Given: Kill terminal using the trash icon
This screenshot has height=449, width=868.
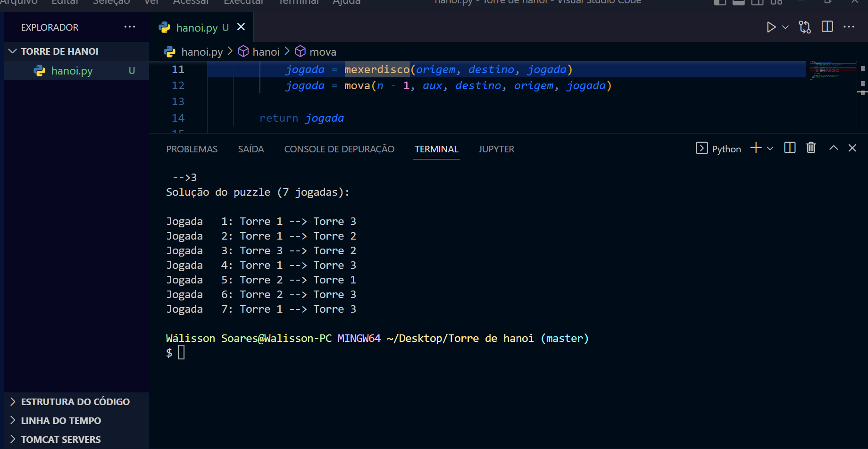Looking at the screenshot, I should pyautogui.click(x=811, y=148).
